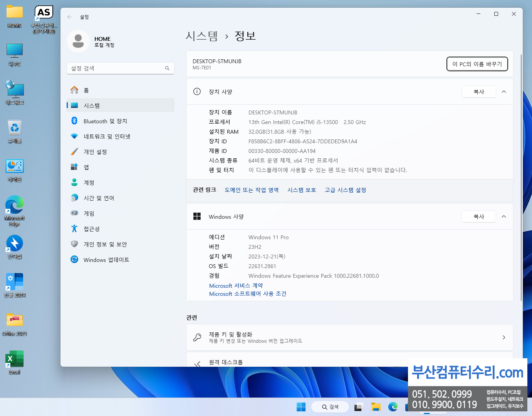The height and width of the screenshot is (416, 532).
Task: Click the Windows logo beside Windows 사양
Action: pyautogui.click(x=197, y=216)
